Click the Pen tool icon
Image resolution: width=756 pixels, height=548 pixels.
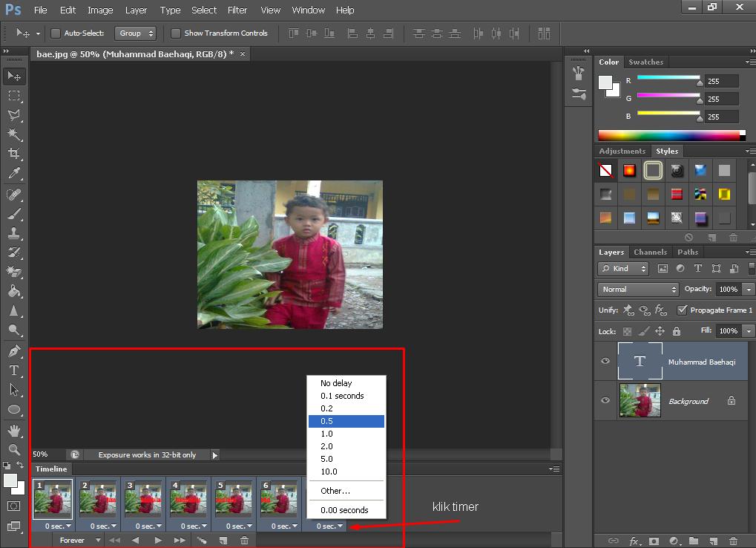(13, 350)
